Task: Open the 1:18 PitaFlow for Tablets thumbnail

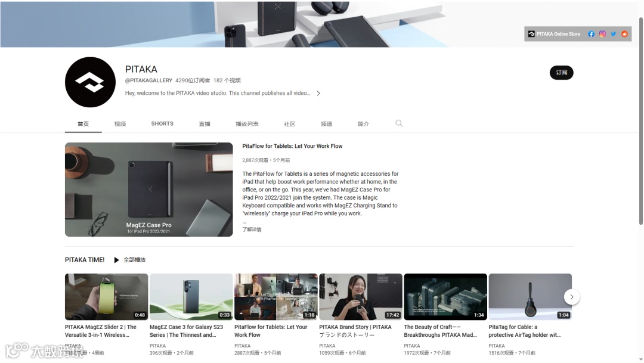Action: click(x=276, y=297)
